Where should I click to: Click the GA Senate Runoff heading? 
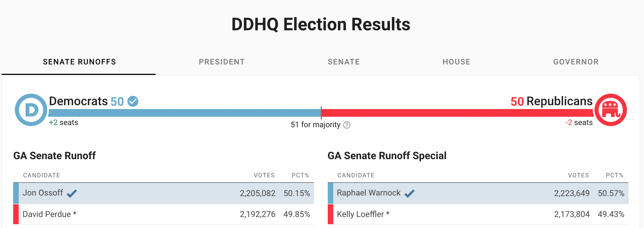point(54,156)
